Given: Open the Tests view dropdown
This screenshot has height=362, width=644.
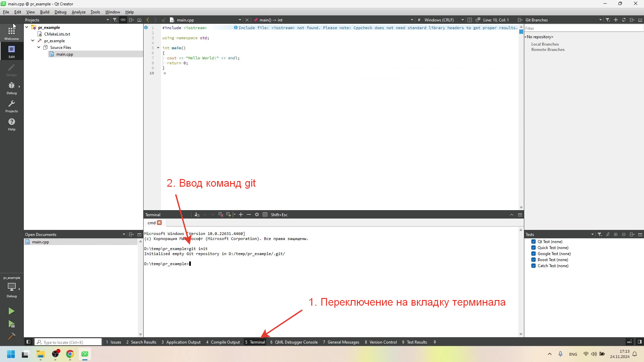Looking at the screenshot, I should [592, 234].
